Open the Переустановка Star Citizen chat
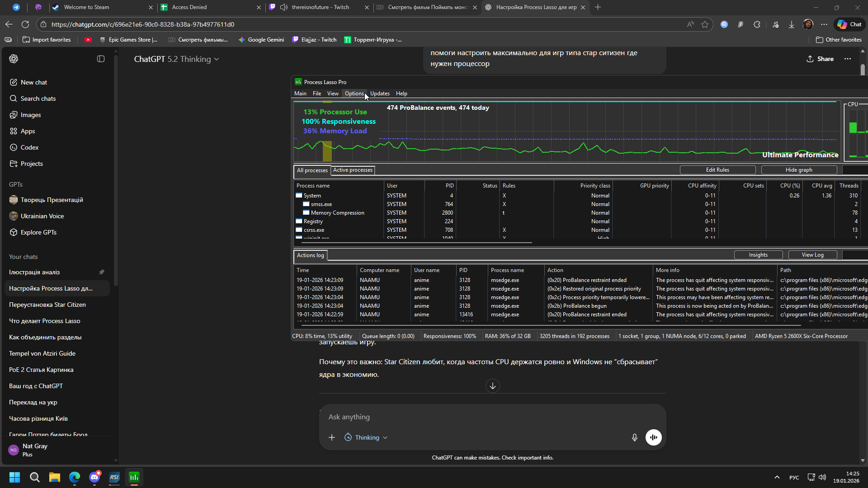 click(x=47, y=305)
